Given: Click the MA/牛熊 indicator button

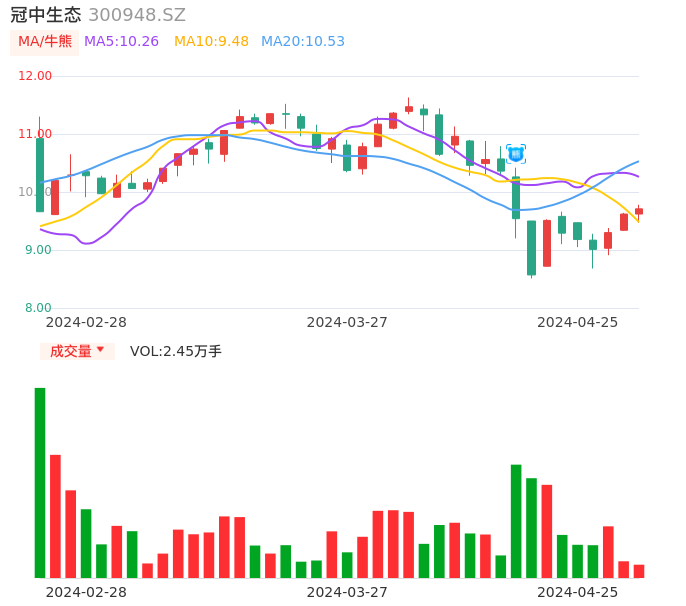Looking at the screenshot, I should 45,42.
